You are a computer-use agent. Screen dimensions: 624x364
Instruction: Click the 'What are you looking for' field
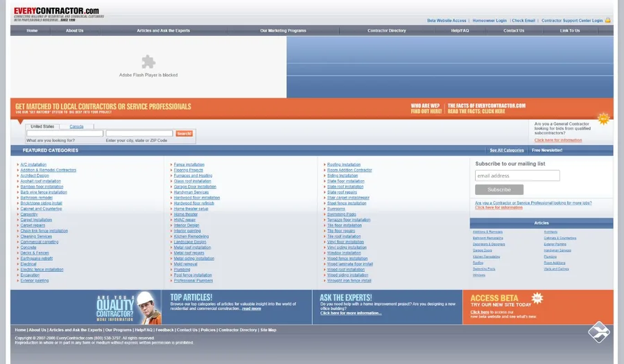click(64, 133)
